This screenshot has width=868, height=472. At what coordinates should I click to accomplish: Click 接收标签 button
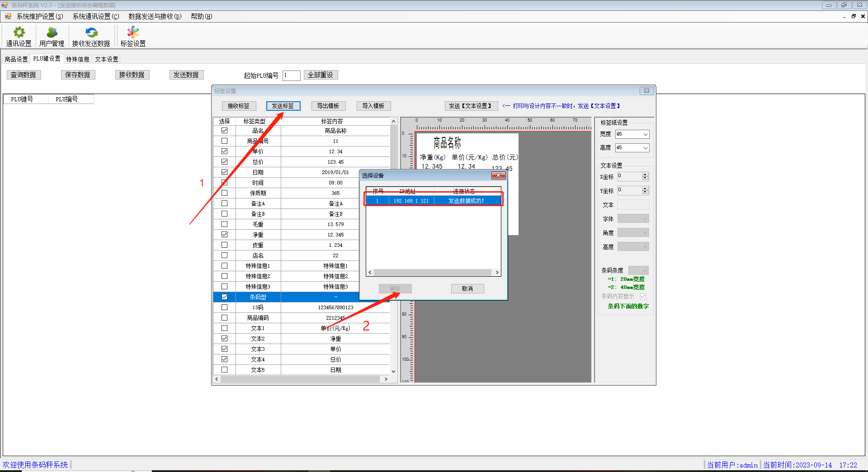(239, 106)
